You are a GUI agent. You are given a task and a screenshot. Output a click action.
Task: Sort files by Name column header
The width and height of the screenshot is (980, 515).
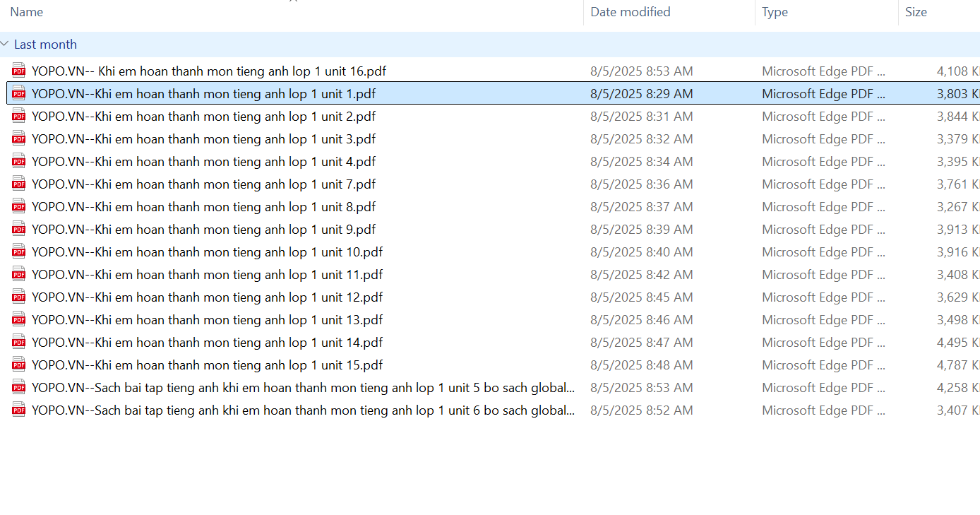coord(27,12)
